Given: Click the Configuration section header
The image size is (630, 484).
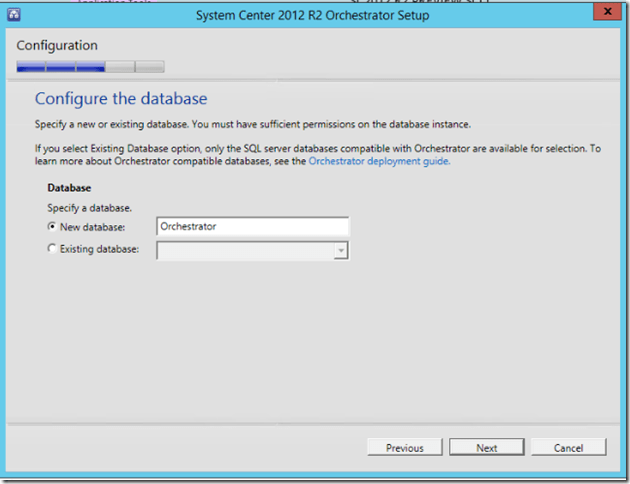Looking at the screenshot, I should 57,46.
